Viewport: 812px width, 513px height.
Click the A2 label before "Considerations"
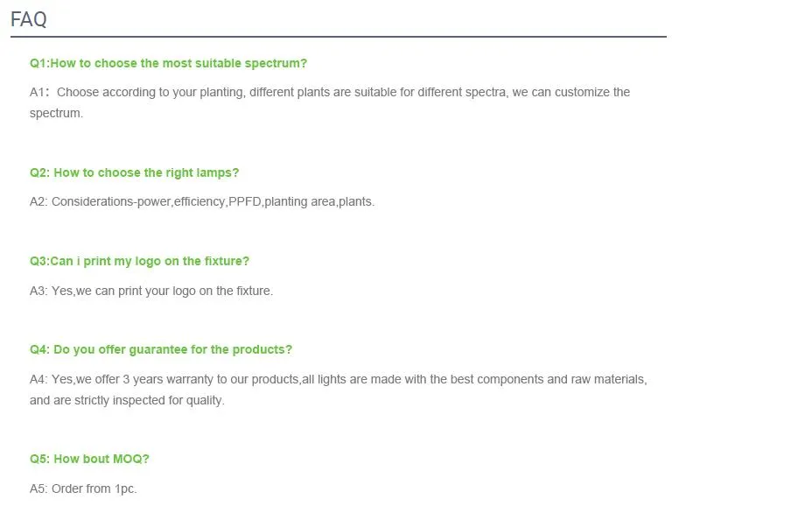click(x=38, y=201)
